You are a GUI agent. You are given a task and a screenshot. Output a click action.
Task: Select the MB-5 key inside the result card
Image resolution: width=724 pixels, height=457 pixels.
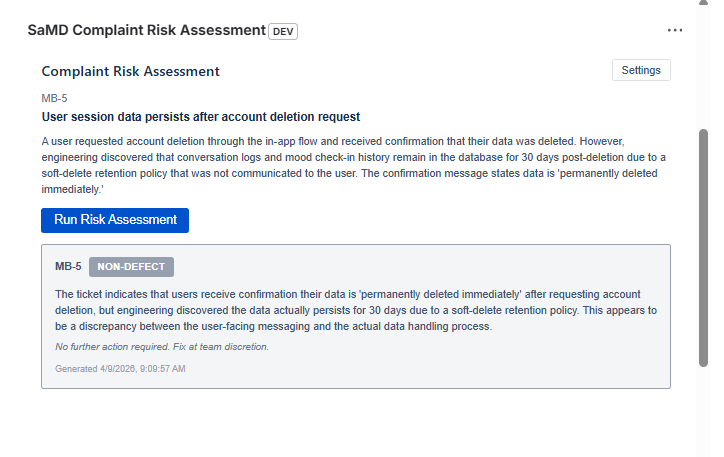pos(68,267)
